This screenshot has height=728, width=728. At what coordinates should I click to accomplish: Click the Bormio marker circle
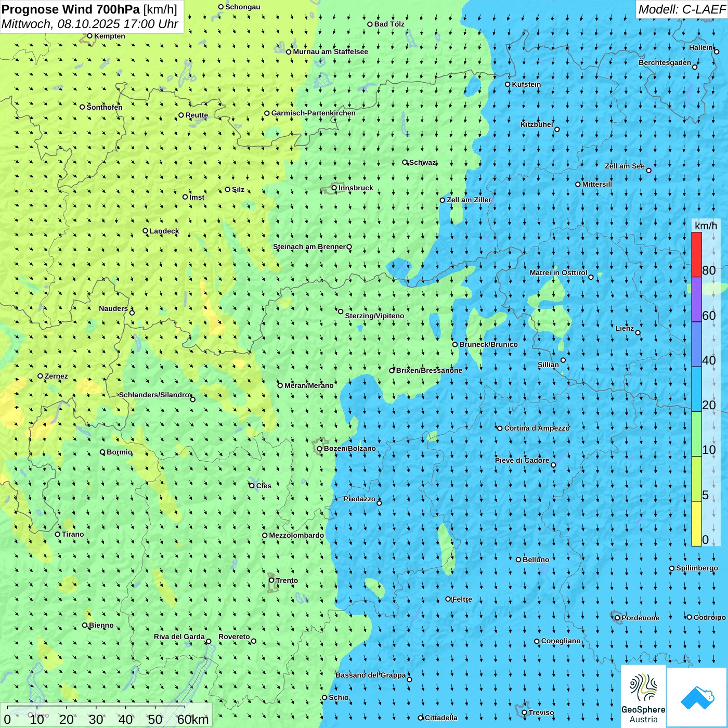tap(102, 452)
